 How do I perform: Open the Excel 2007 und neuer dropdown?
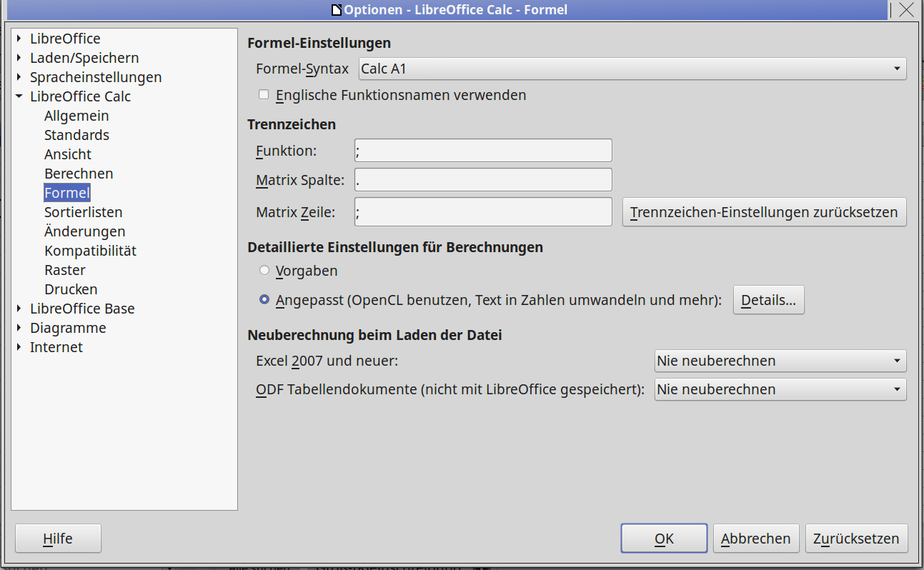(780, 361)
